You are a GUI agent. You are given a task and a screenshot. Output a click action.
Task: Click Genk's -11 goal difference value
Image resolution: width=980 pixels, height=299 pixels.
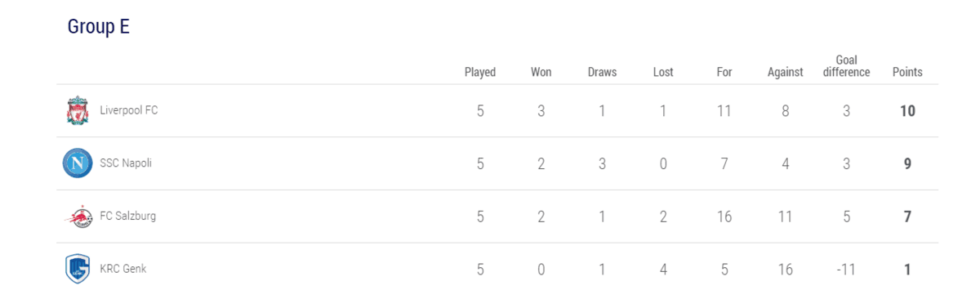846,270
